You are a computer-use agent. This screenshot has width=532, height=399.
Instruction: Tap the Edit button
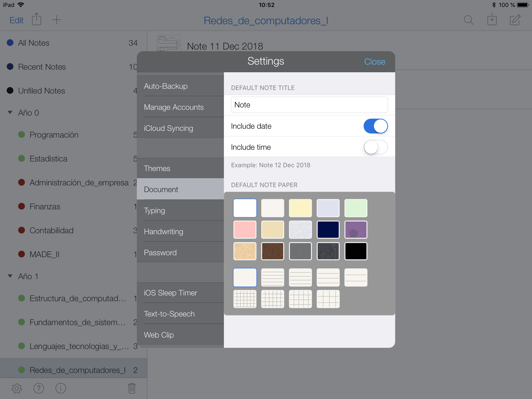point(16,20)
